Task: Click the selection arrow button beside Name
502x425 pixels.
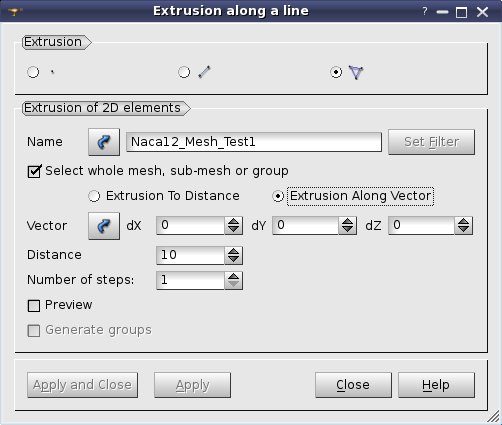Action: 104,142
